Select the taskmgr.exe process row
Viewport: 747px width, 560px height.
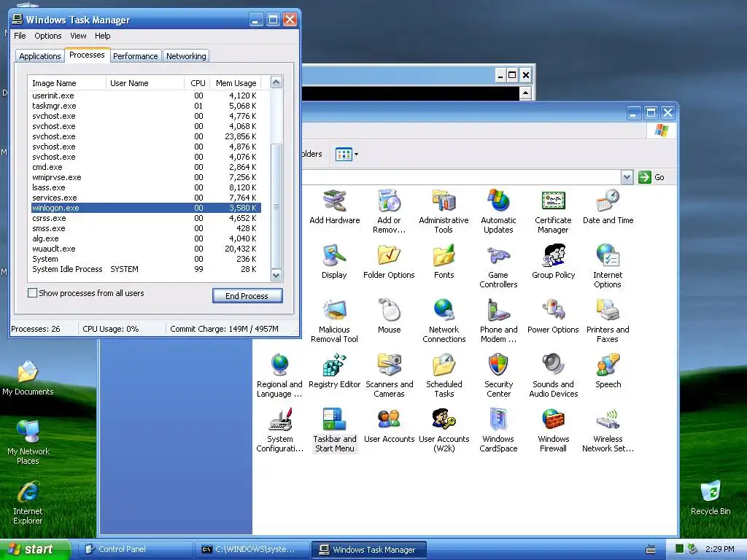[145, 106]
